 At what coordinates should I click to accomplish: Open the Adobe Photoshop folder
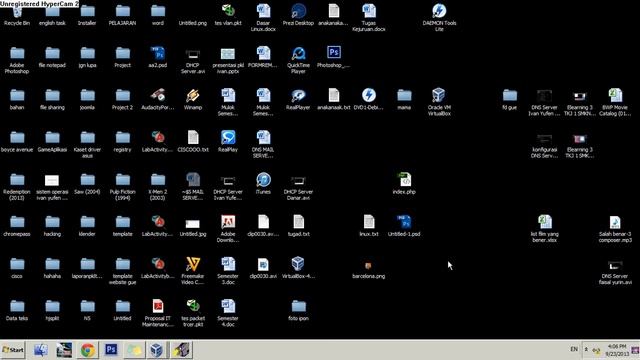click(x=17, y=60)
